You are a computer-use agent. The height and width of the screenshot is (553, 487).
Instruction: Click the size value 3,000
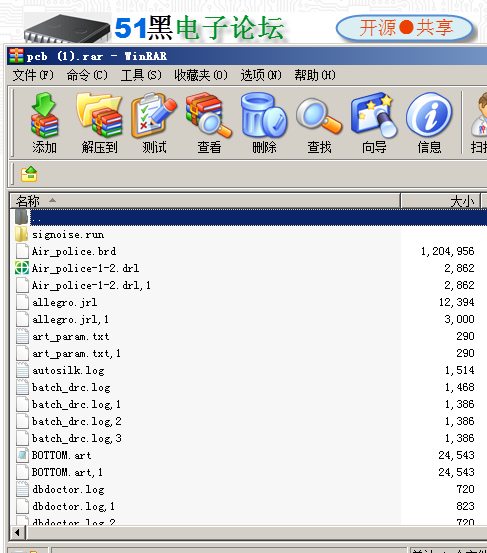tap(459, 319)
